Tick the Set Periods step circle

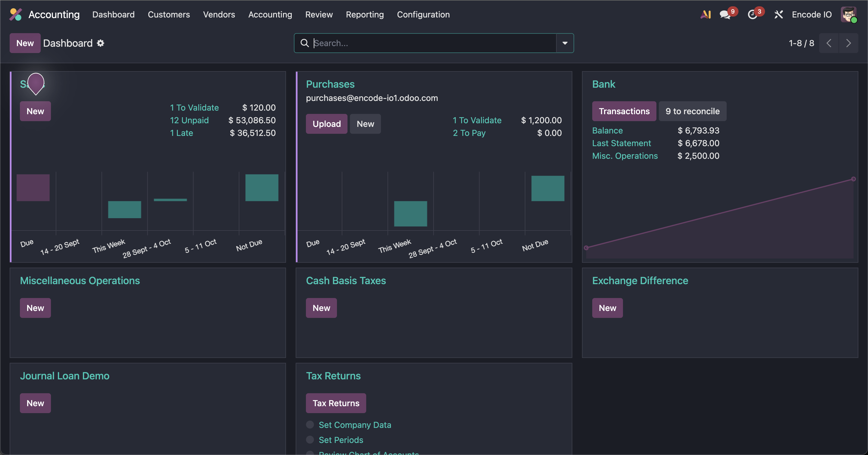[310, 440]
